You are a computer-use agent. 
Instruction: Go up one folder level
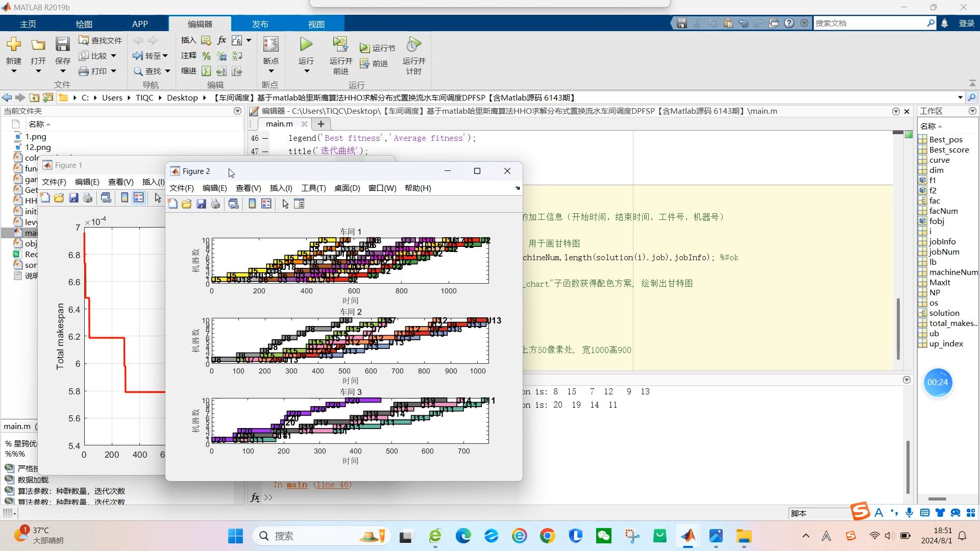pyautogui.click(x=34, y=97)
